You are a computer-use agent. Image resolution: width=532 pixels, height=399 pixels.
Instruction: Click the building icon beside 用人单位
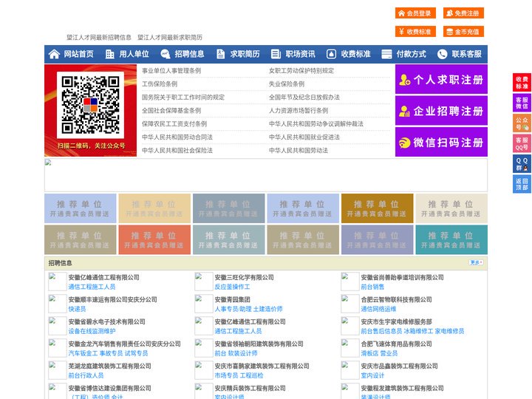(x=109, y=54)
